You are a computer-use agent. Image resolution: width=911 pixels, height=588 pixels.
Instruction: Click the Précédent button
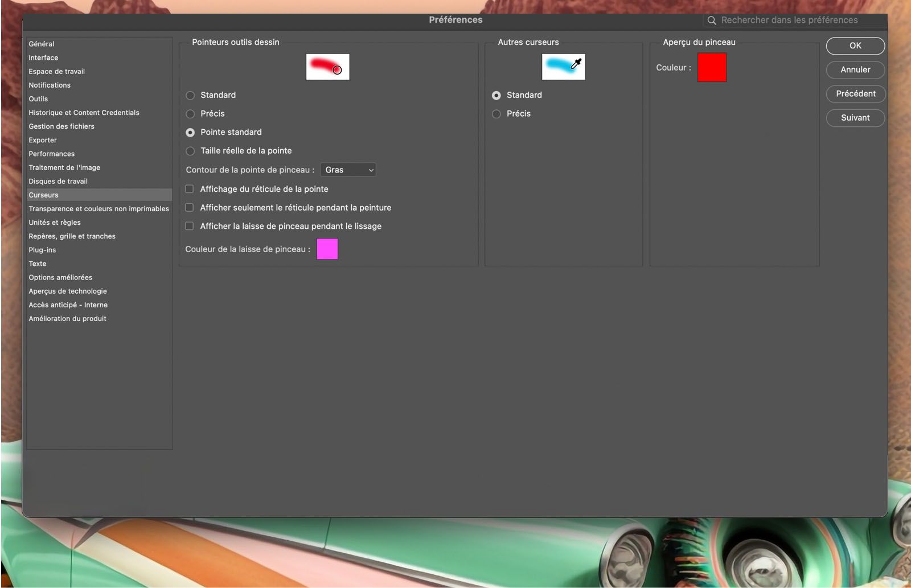coord(855,93)
